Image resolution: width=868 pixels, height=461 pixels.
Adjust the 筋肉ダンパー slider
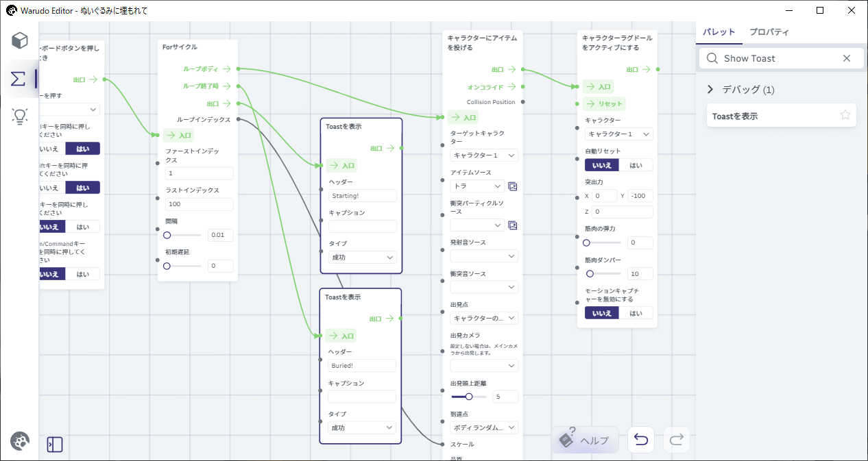(x=603, y=273)
